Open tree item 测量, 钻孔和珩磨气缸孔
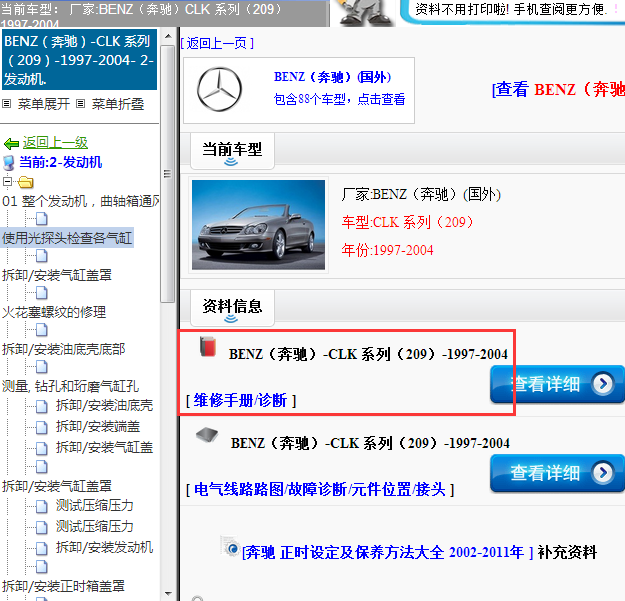625x601 pixels. (x=70, y=386)
